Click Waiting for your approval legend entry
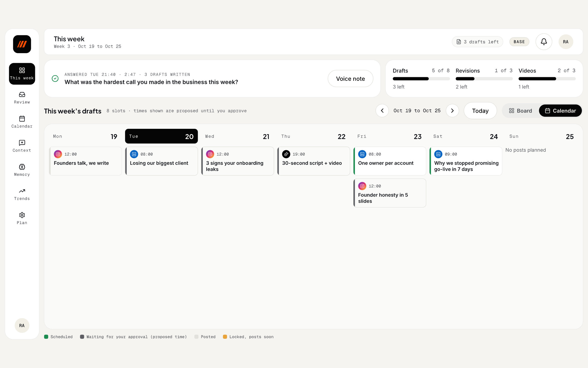This screenshot has width=588, height=368. tap(133, 337)
